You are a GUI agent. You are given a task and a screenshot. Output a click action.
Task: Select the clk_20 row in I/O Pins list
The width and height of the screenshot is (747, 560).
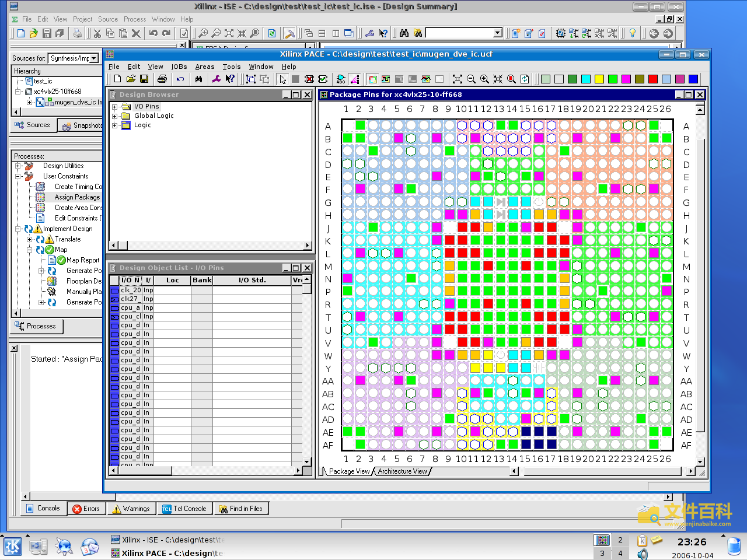click(x=207, y=290)
